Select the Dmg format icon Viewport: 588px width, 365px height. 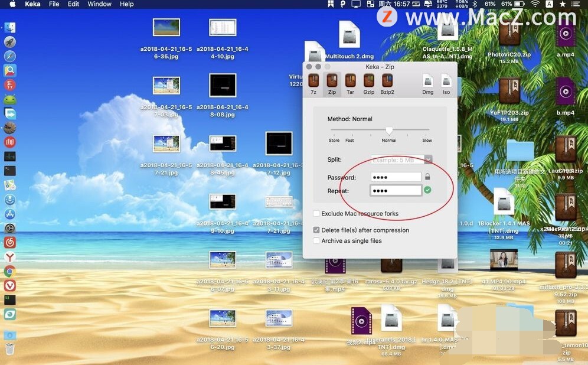tap(428, 84)
